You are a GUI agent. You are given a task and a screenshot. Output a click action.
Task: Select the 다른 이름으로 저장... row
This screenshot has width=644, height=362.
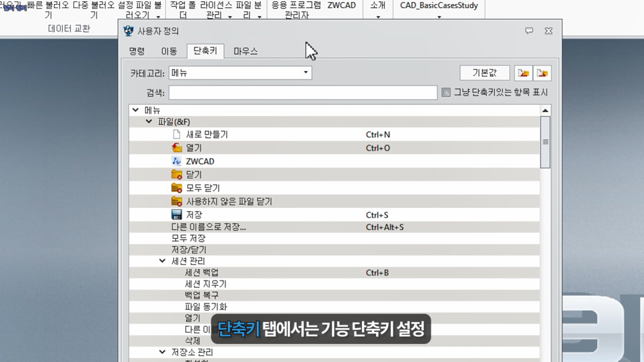click(334, 227)
